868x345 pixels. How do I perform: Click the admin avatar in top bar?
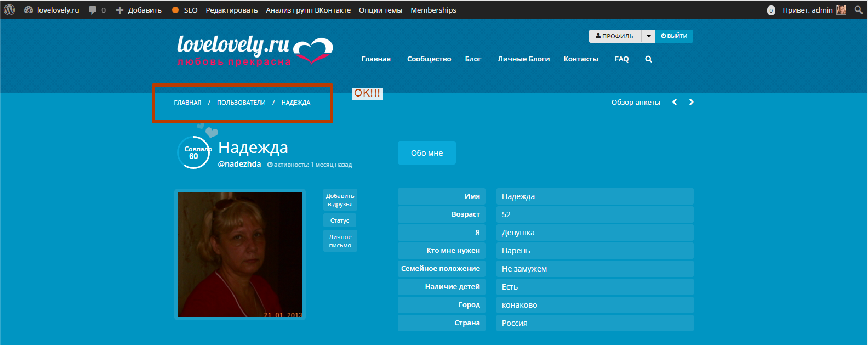click(841, 10)
